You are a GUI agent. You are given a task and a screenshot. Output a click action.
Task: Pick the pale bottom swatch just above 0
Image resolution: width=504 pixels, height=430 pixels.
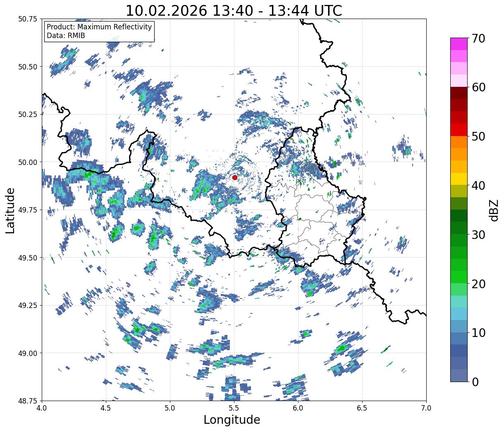pos(459,375)
